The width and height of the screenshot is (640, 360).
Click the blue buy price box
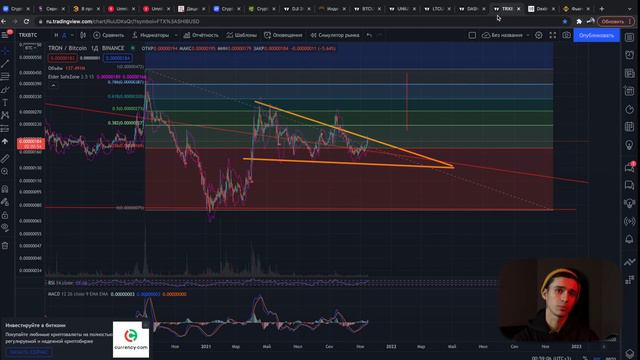coord(118,58)
